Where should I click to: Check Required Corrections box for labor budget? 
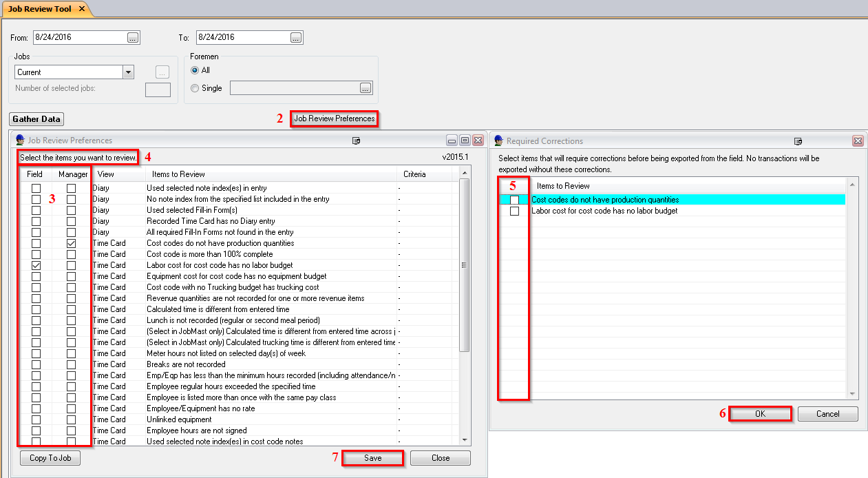[x=514, y=211]
